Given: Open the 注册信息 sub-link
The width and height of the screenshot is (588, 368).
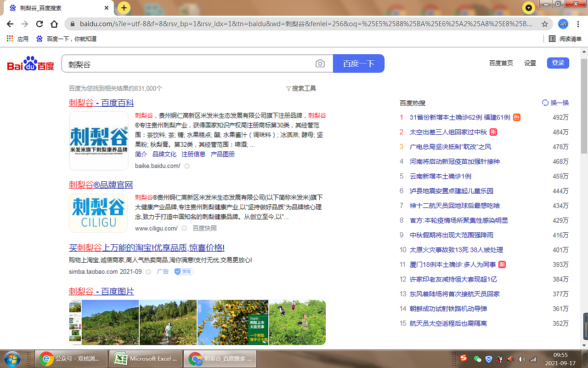Looking at the screenshot, I should coord(193,154).
